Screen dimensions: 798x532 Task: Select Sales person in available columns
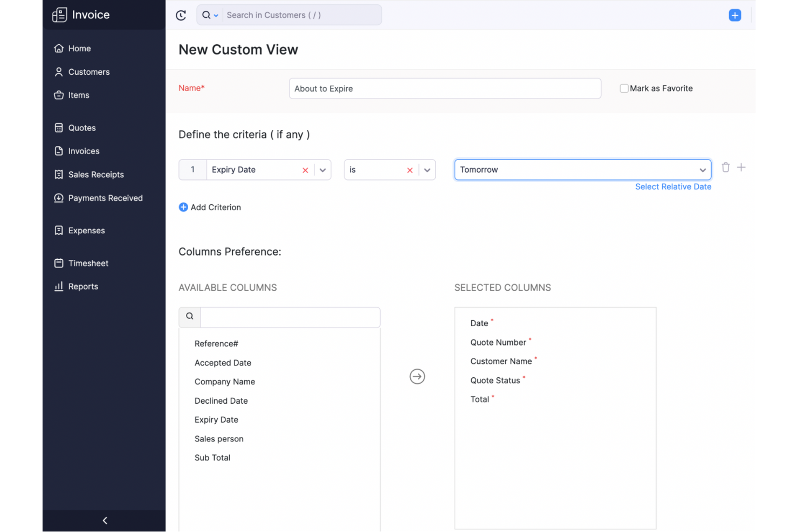click(219, 439)
